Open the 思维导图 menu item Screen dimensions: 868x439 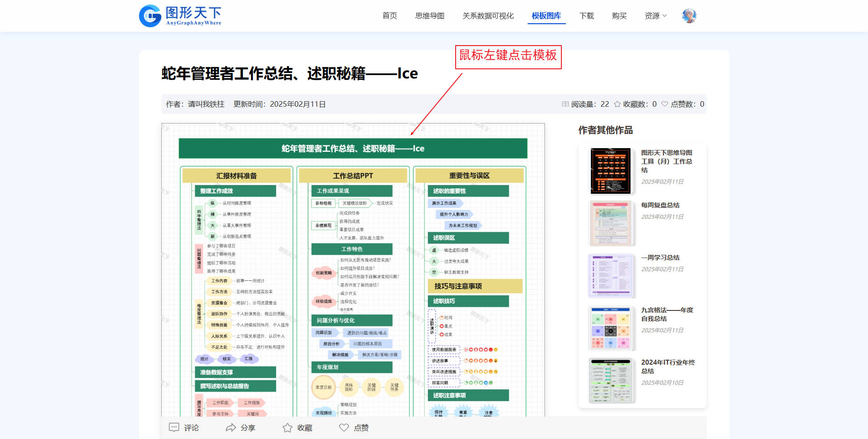[x=430, y=16]
